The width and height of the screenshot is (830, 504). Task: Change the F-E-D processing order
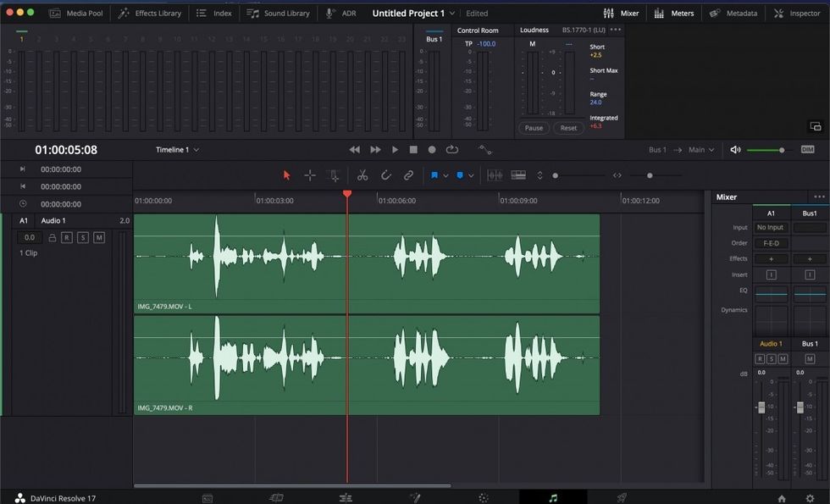771,244
